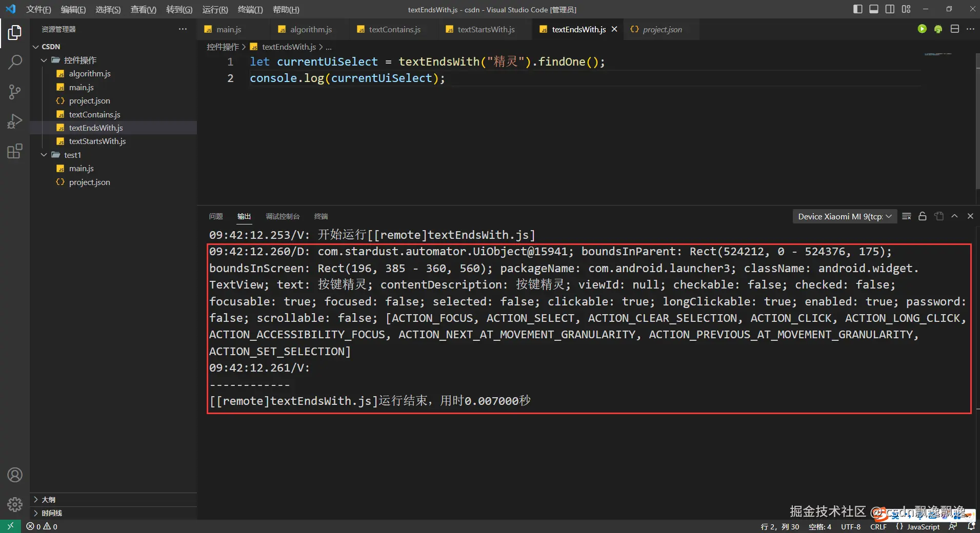Screen dimensions: 980x533
Task: Toggle bottom panel visibility layout button
Action: tap(874, 9)
